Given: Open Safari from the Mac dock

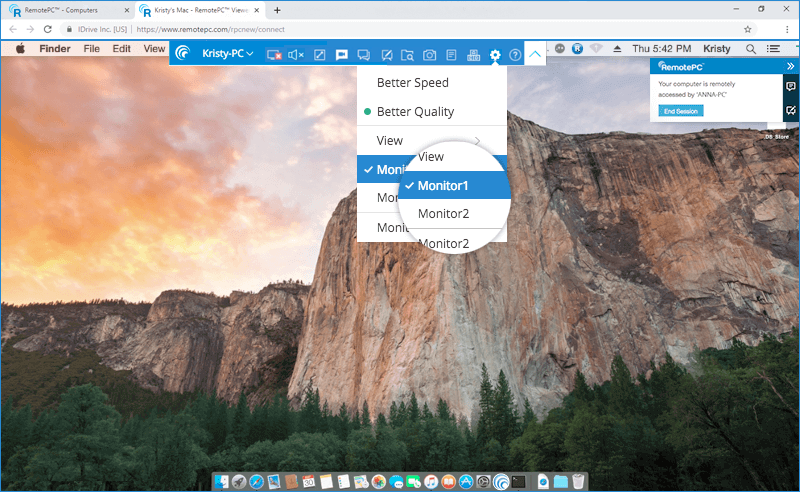Looking at the screenshot, I should point(256,482).
